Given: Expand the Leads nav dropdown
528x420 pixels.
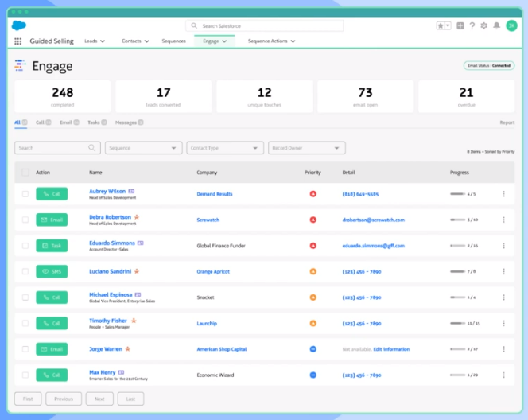Looking at the screenshot, I should 103,41.
